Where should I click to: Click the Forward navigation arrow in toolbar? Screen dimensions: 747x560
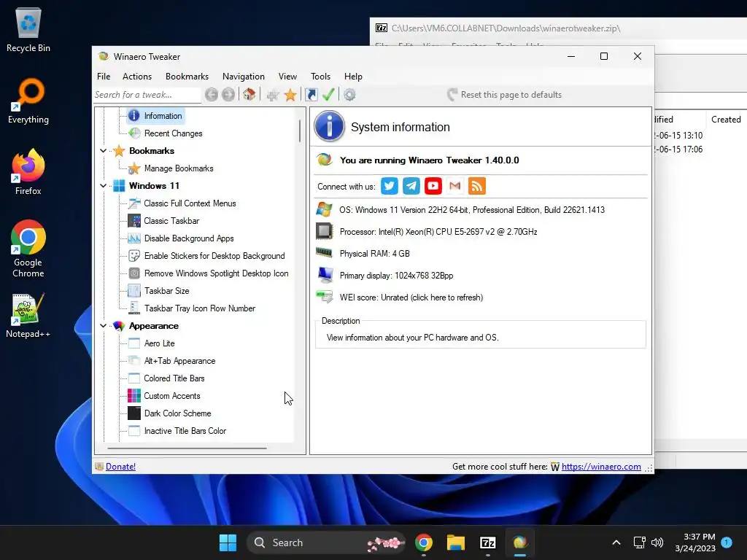[228, 95]
